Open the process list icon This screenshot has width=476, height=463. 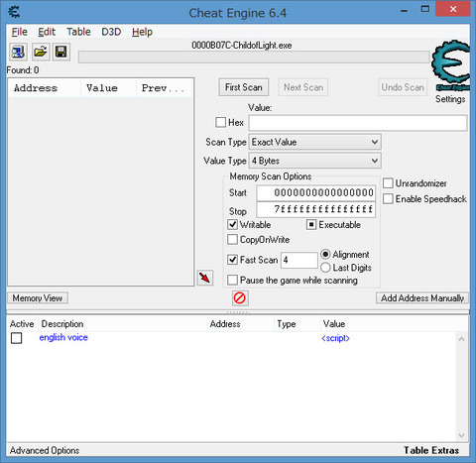[18, 52]
